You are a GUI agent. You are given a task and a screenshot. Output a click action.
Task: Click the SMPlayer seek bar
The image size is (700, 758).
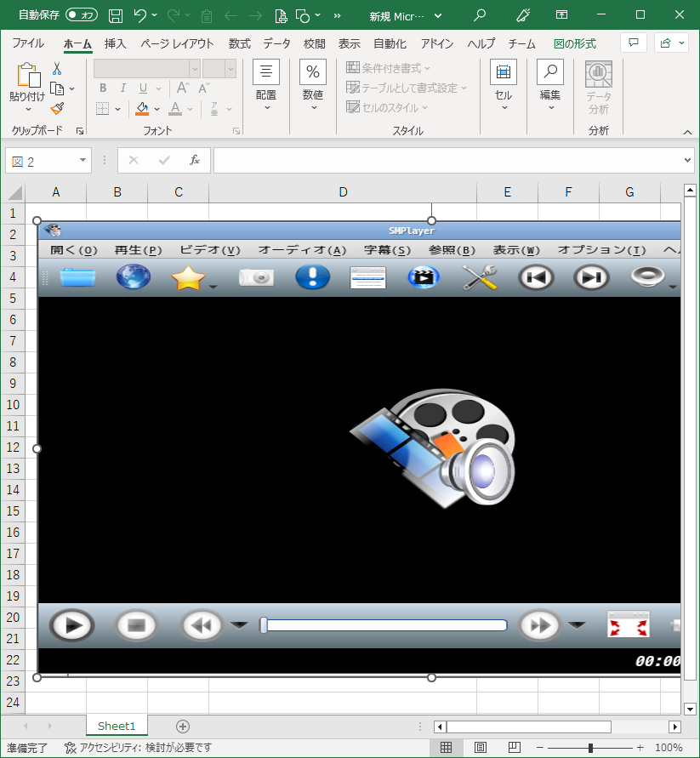384,625
